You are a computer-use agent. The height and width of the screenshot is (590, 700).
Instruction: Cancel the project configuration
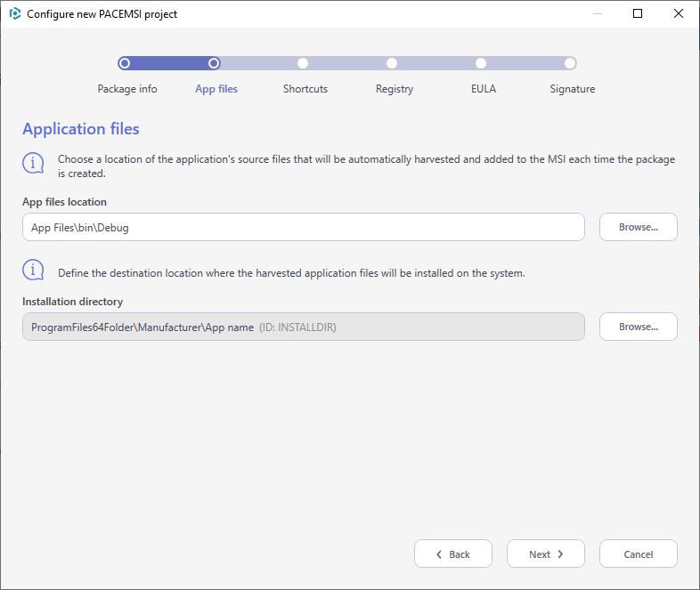[639, 554]
